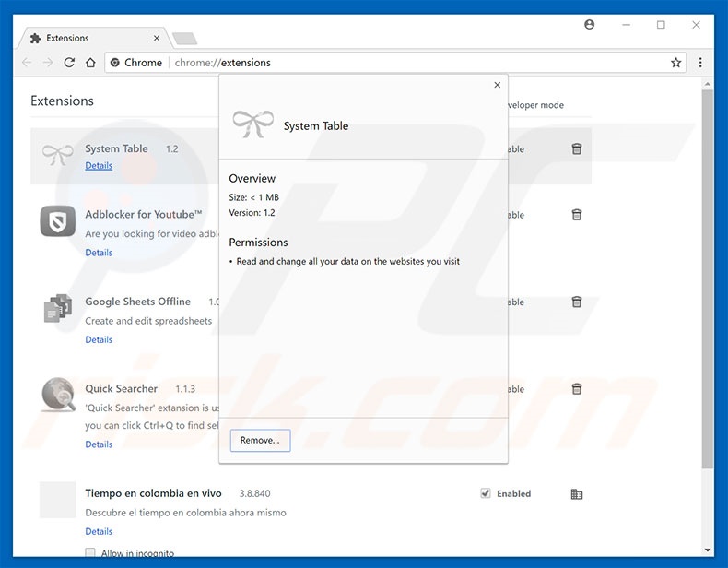Reload the extensions page
The width and height of the screenshot is (728, 568).
click(70, 63)
